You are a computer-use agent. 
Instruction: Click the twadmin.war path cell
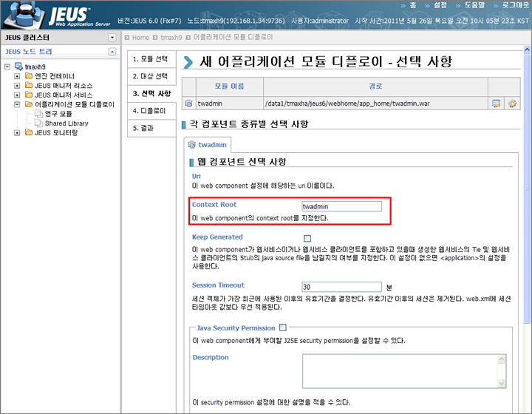pos(375,103)
